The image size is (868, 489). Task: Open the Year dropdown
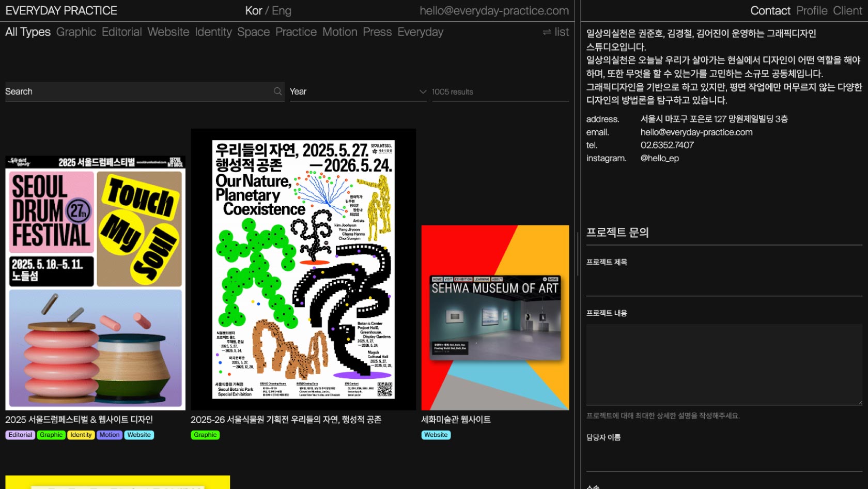[x=358, y=91]
